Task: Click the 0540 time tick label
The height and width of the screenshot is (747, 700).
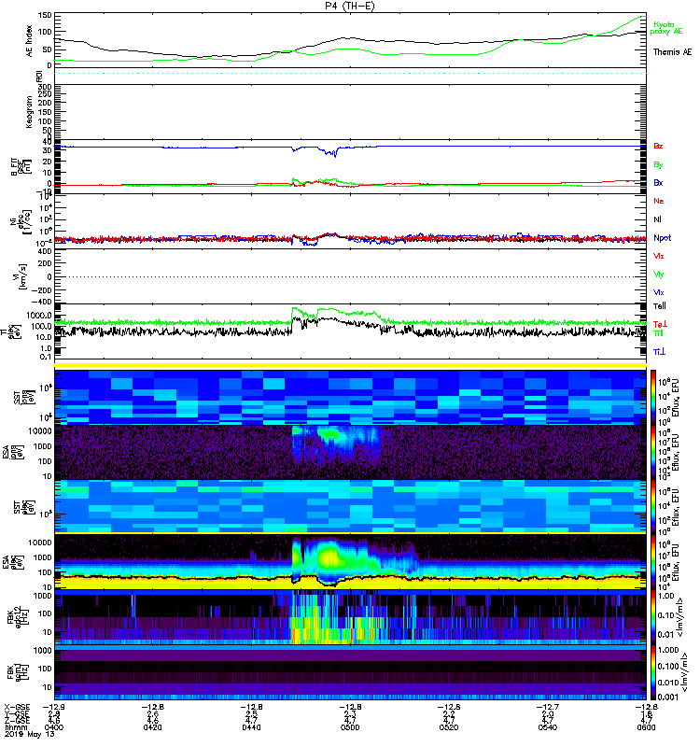Action: coord(548,727)
